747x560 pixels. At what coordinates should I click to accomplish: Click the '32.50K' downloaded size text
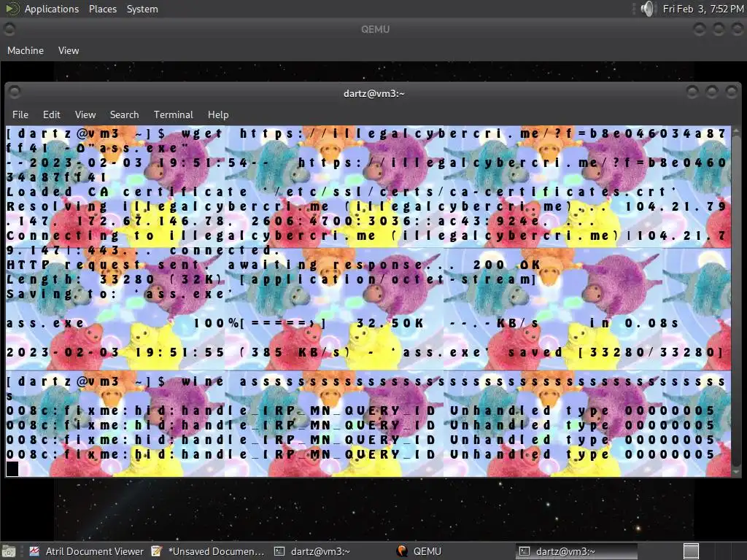391,323
